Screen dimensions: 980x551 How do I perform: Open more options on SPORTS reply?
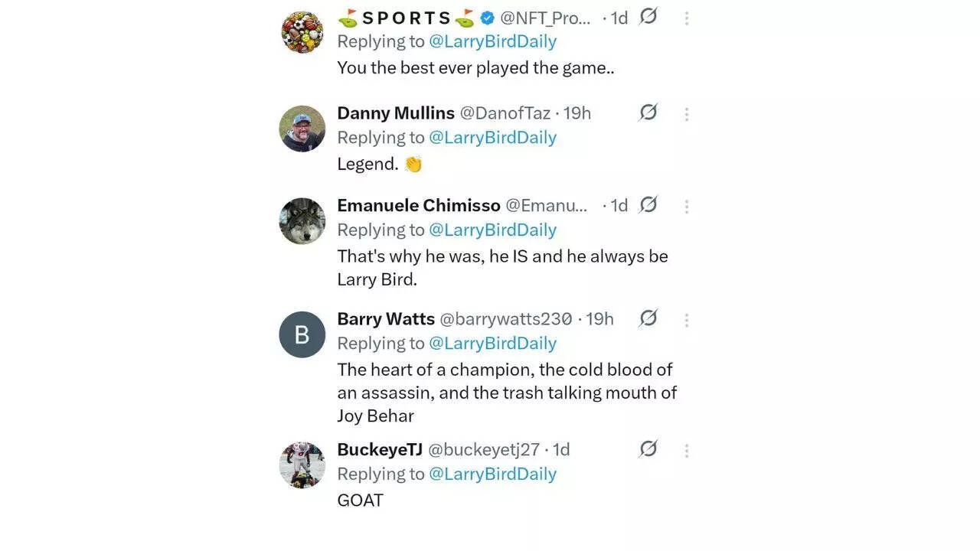coord(686,18)
